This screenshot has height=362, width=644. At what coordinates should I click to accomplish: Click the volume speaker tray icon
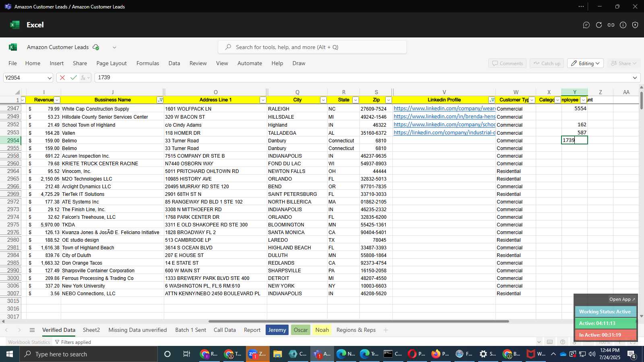592,354
